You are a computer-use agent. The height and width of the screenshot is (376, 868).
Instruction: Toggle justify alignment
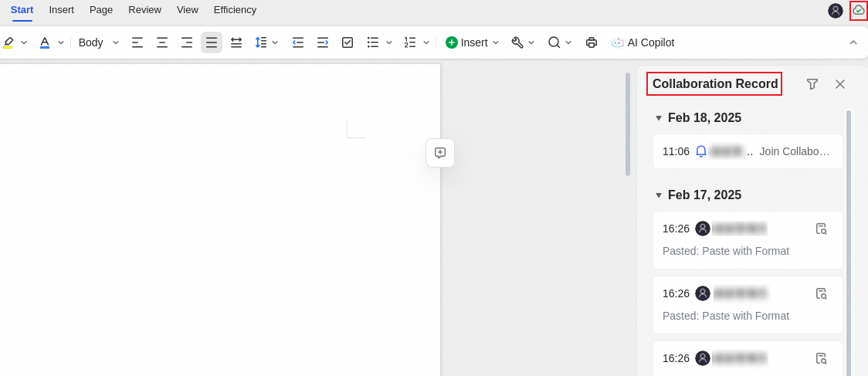(212, 42)
